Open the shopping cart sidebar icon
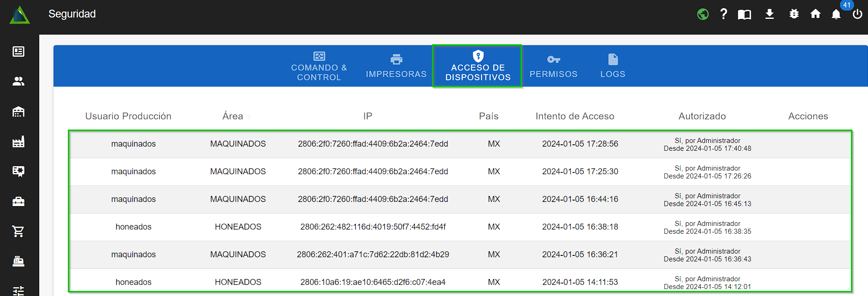This screenshot has width=868, height=296. click(18, 231)
